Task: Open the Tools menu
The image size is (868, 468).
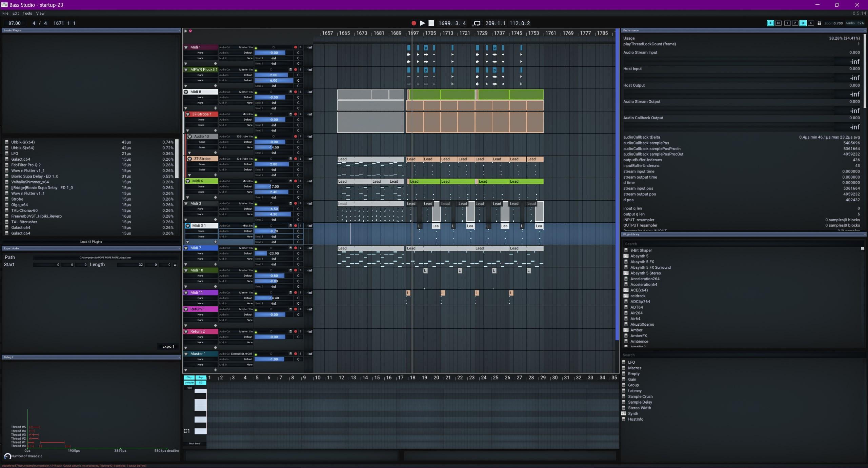Action: pyautogui.click(x=27, y=13)
